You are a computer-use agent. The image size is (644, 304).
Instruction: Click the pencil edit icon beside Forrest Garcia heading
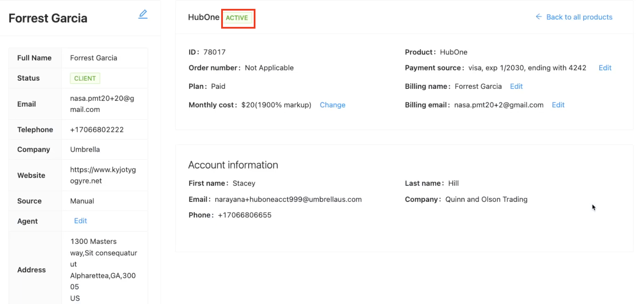143,14
